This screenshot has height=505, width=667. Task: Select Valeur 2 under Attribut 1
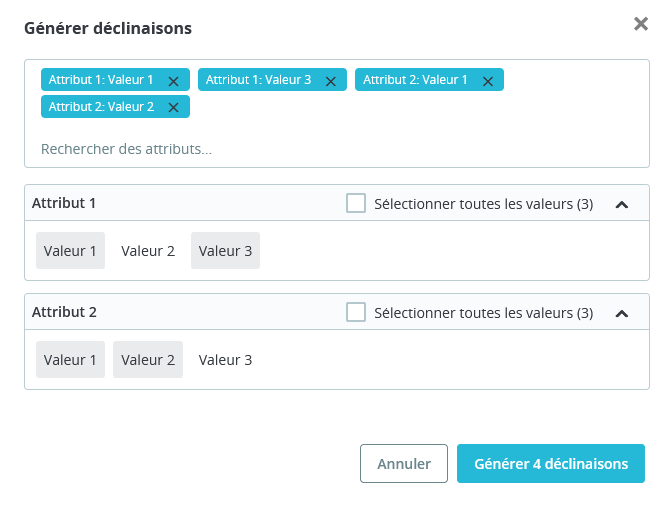pos(148,251)
